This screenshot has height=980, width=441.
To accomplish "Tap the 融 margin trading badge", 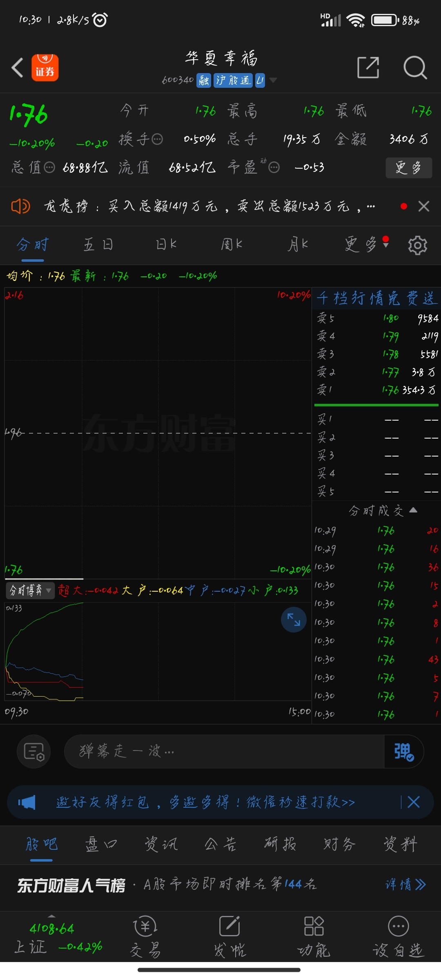I will coord(204,80).
